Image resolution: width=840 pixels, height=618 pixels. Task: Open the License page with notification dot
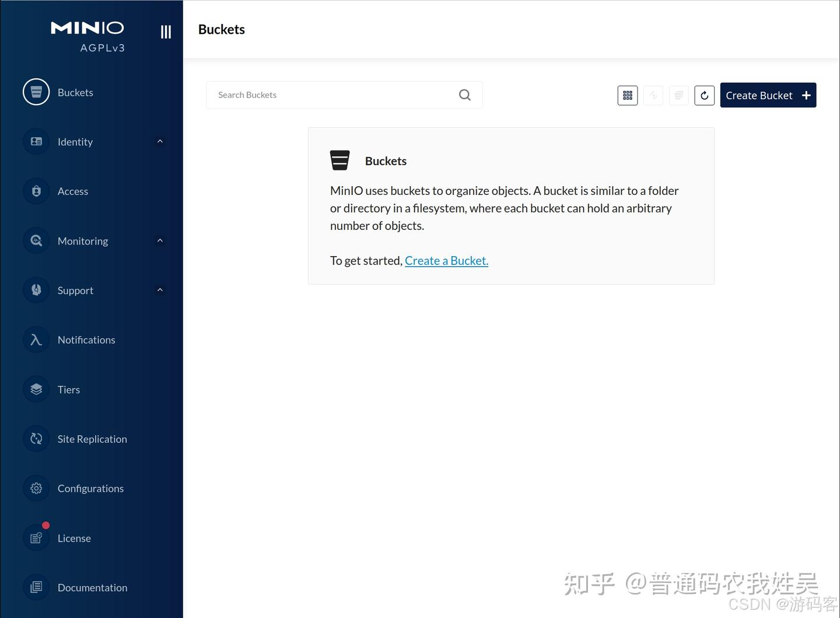[74, 538]
